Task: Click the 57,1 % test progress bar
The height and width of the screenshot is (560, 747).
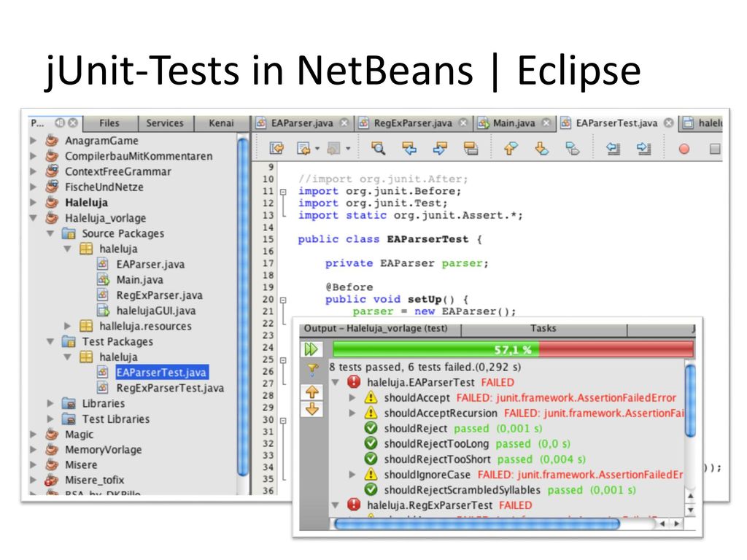Action: tap(513, 349)
